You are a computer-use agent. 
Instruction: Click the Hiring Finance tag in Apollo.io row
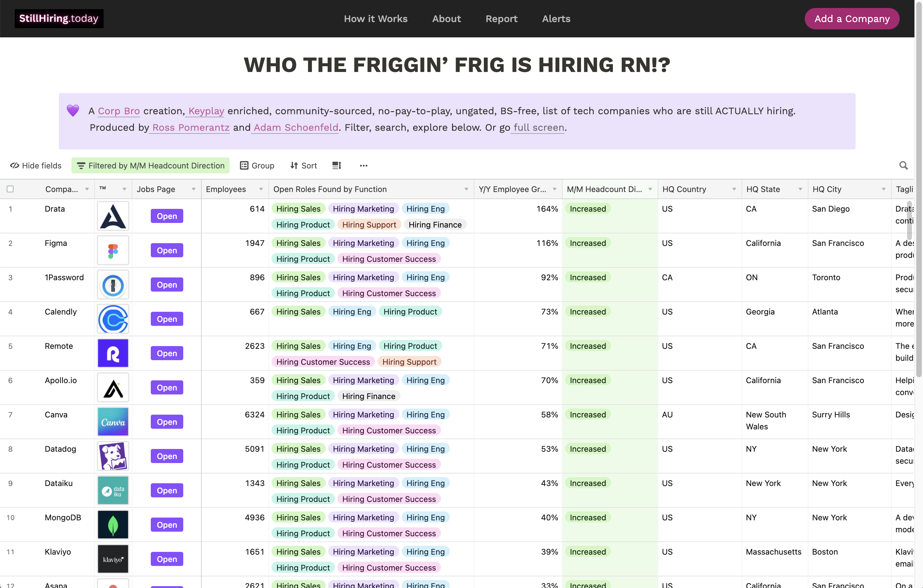click(369, 396)
